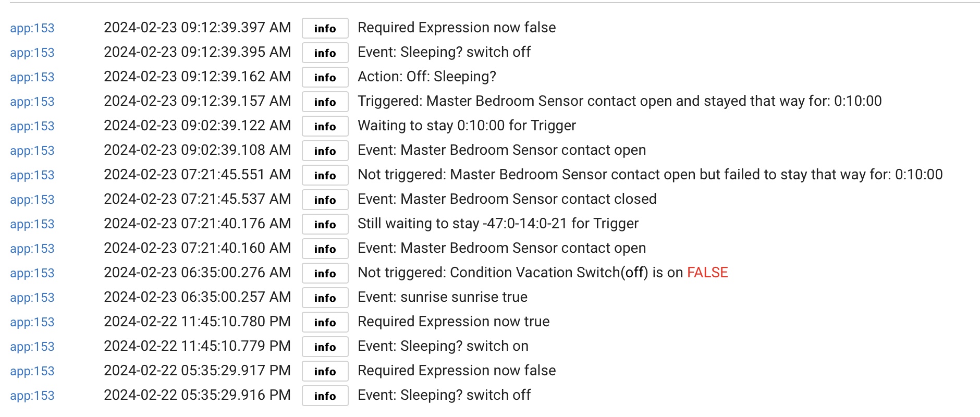Click app:153 link for "Required Expression now false" 09:12:39.397
The height and width of the screenshot is (417, 980).
coord(32,28)
